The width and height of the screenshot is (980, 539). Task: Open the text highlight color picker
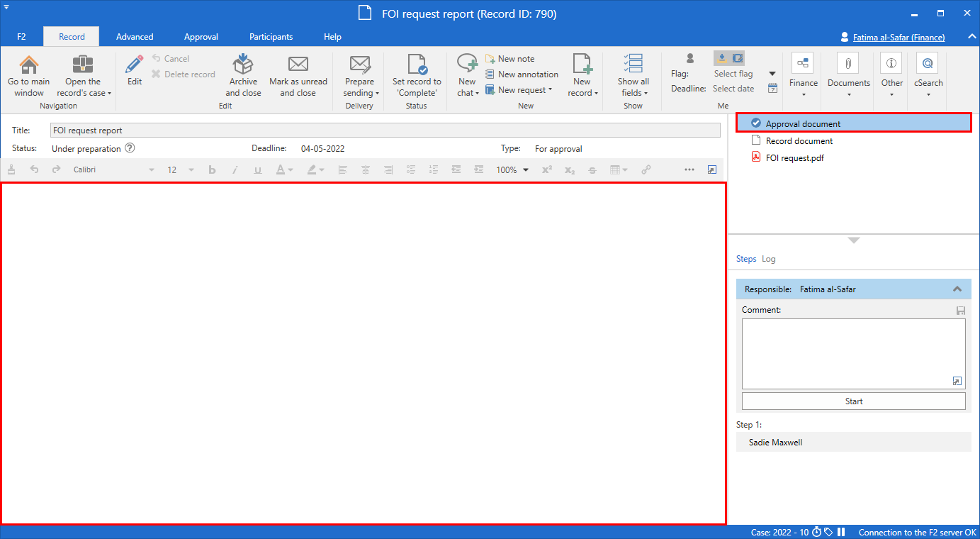tap(316, 170)
